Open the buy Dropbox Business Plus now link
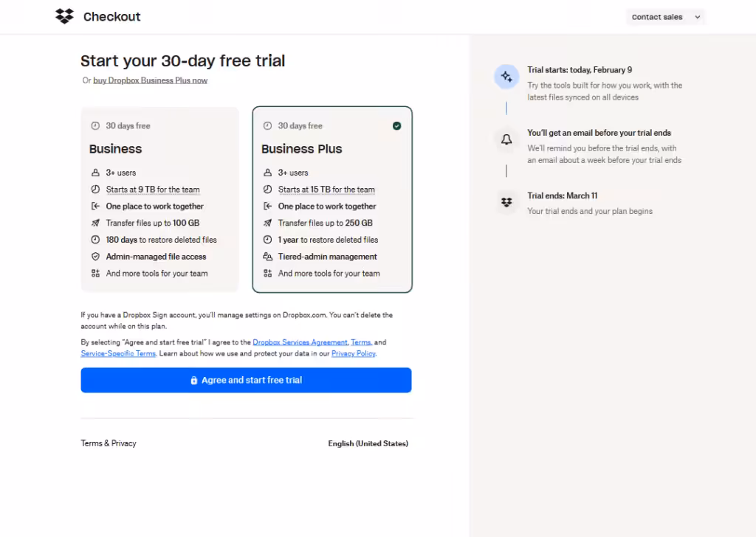This screenshot has height=537, width=756. [x=150, y=80]
